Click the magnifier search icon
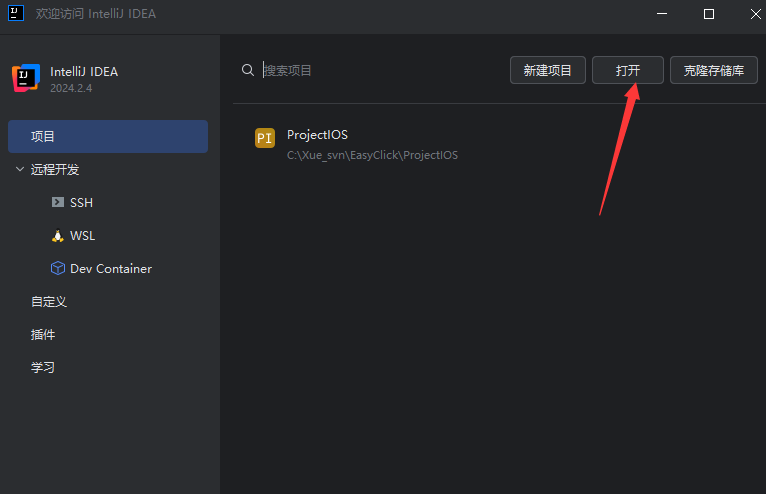Screen dimensions: 766x494 248,70
